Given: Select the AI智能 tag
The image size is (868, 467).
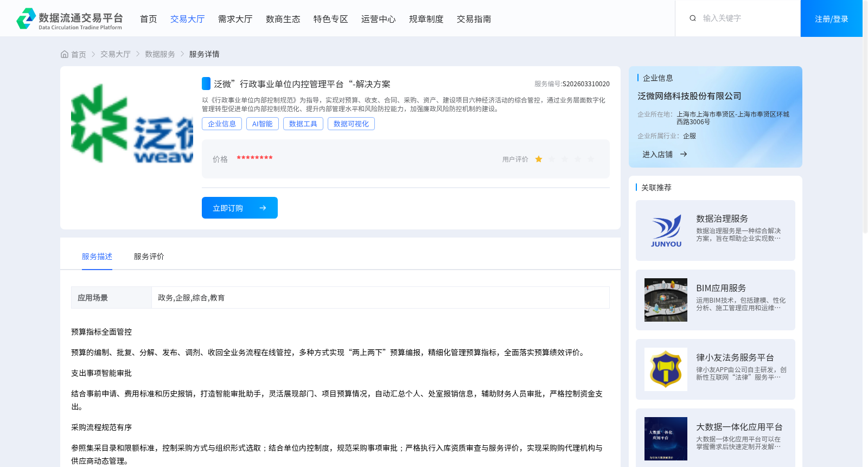Looking at the screenshot, I should [263, 124].
